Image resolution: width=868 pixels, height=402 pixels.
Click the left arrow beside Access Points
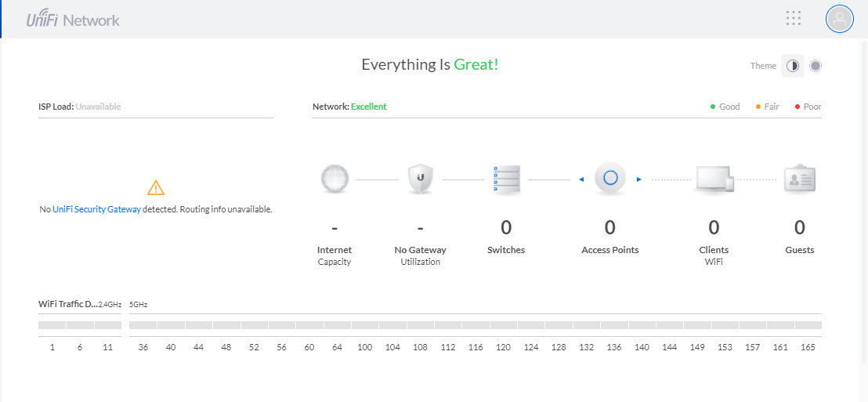click(581, 179)
